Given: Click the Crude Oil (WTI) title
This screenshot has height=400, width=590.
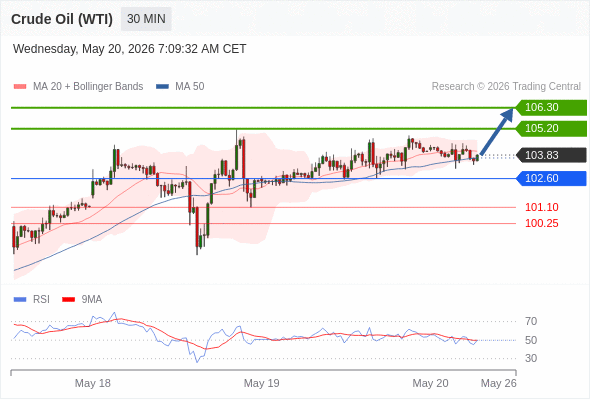Looking at the screenshot, I should pyautogui.click(x=62, y=19).
